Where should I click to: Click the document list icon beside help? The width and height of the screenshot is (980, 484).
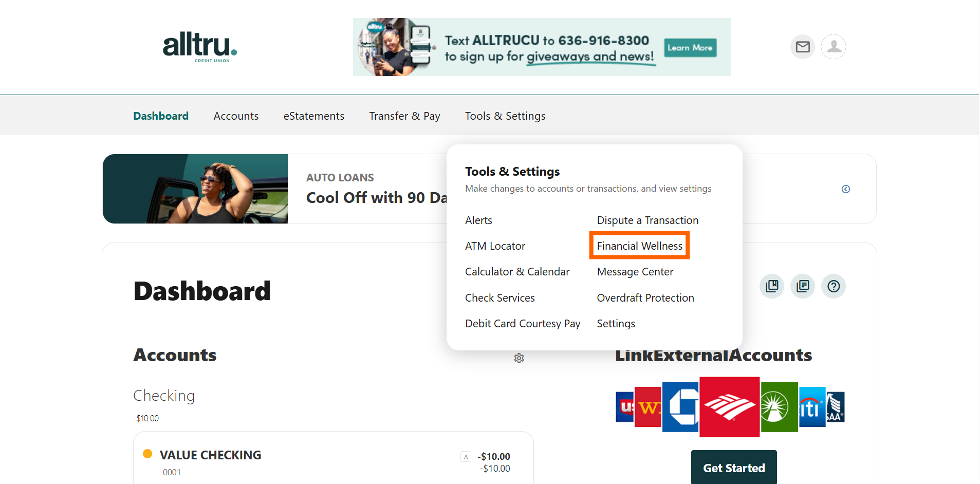point(803,286)
